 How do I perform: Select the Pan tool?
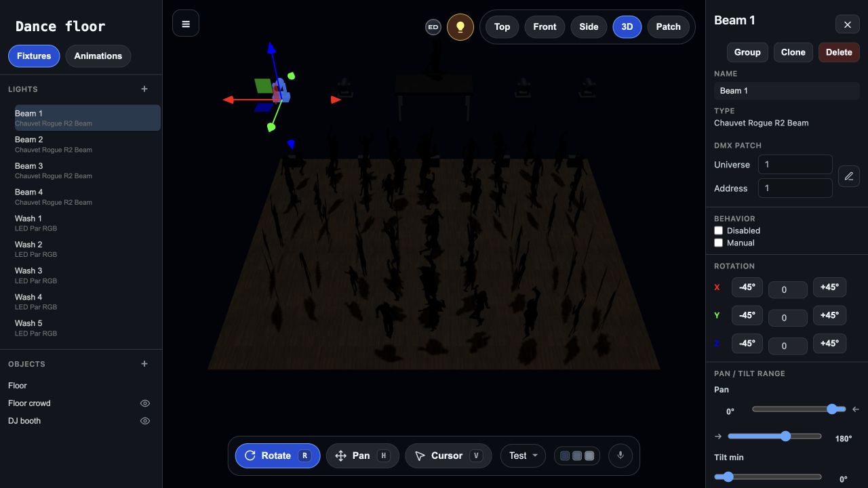[x=363, y=455]
